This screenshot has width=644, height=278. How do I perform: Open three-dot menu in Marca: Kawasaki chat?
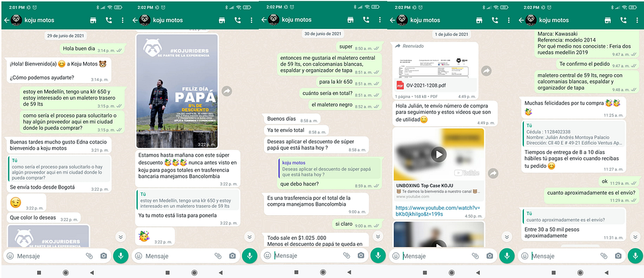tap(637, 20)
